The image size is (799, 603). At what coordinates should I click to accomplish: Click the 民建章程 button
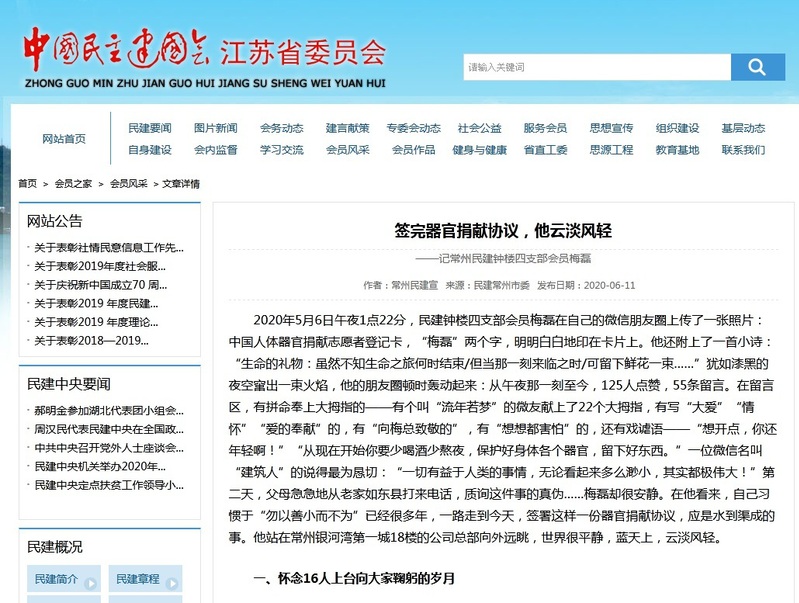[x=145, y=579]
